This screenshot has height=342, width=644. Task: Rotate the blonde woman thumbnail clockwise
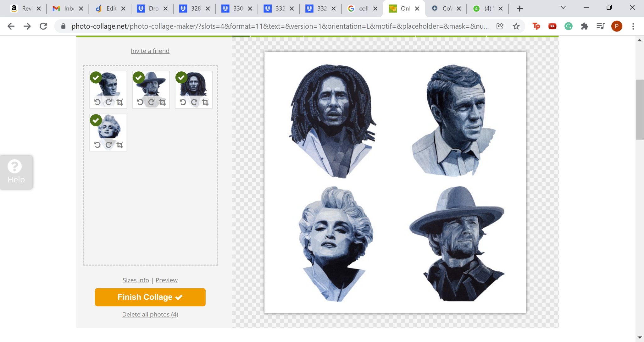tap(108, 145)
